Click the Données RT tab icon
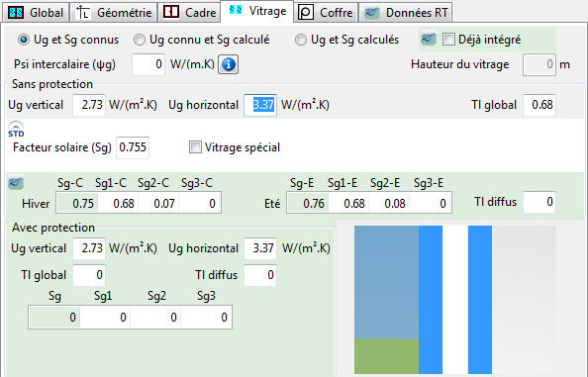588x377 pixels. click(372, 13)
